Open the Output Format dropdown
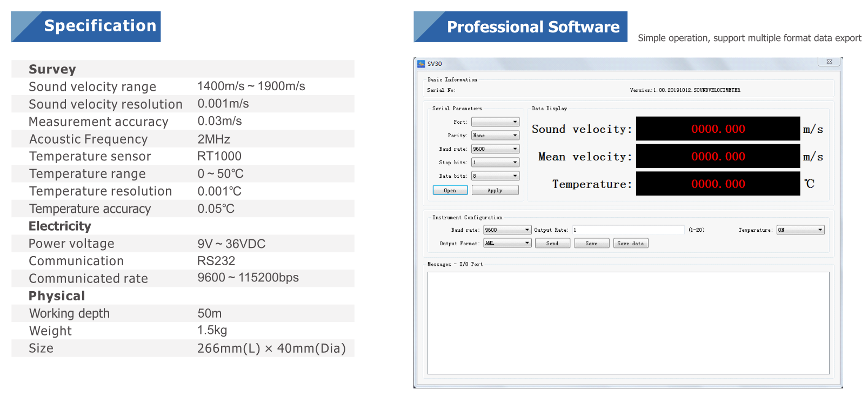 point(507,244)
